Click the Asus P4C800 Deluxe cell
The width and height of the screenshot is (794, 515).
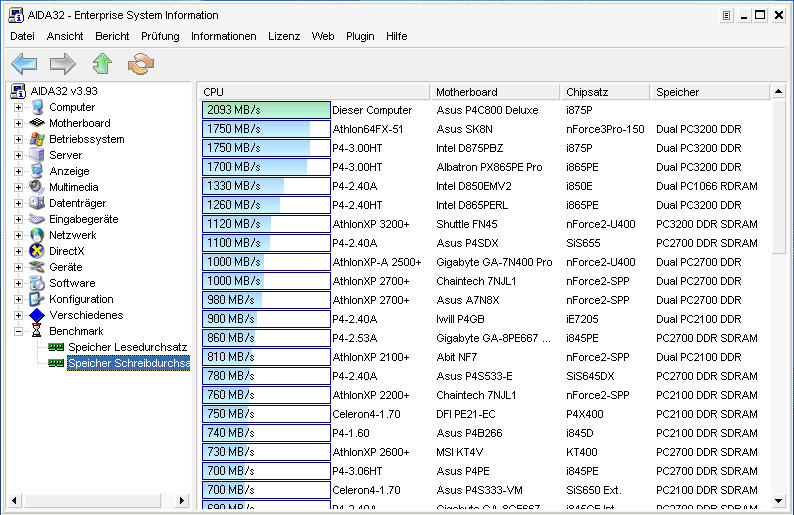tap(487, 110)
